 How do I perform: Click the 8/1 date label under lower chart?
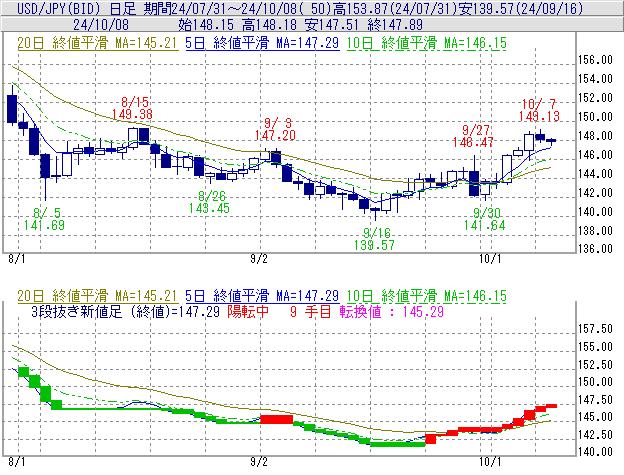pos(17,462)
